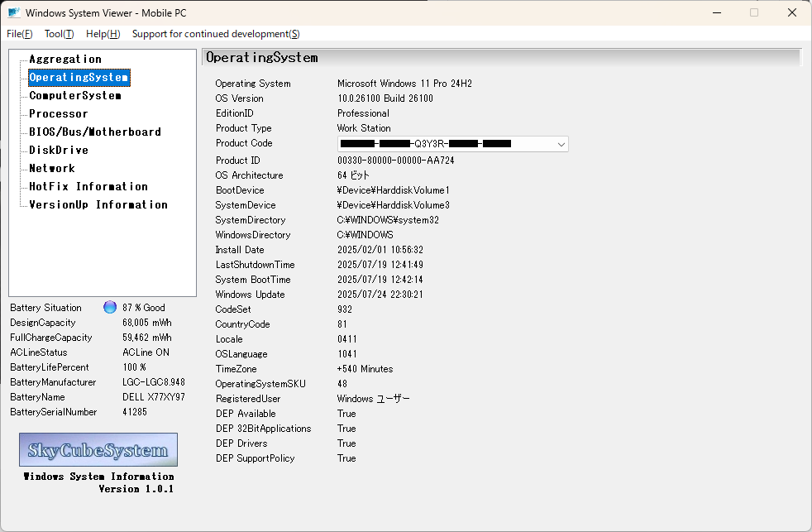Click BatteryName value DELL X77XY97
This screenshot has width=812, height=532.
click(x=153, y=397)
